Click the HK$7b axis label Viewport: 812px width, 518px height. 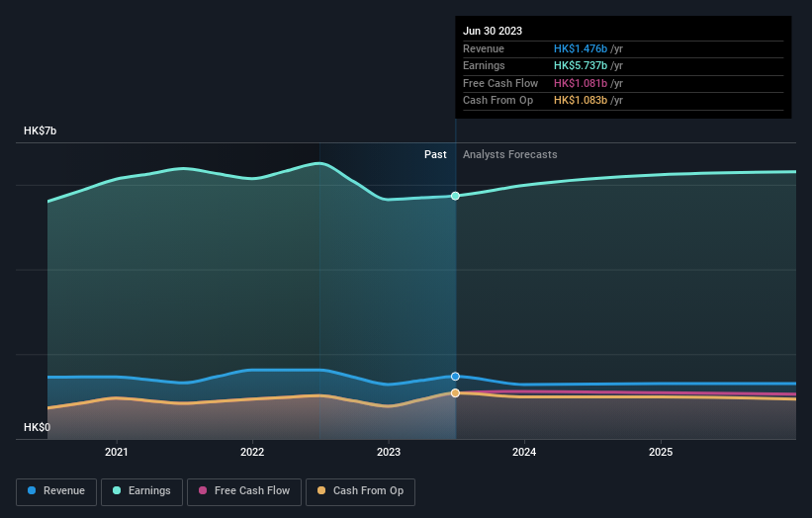tap(40, 130)
